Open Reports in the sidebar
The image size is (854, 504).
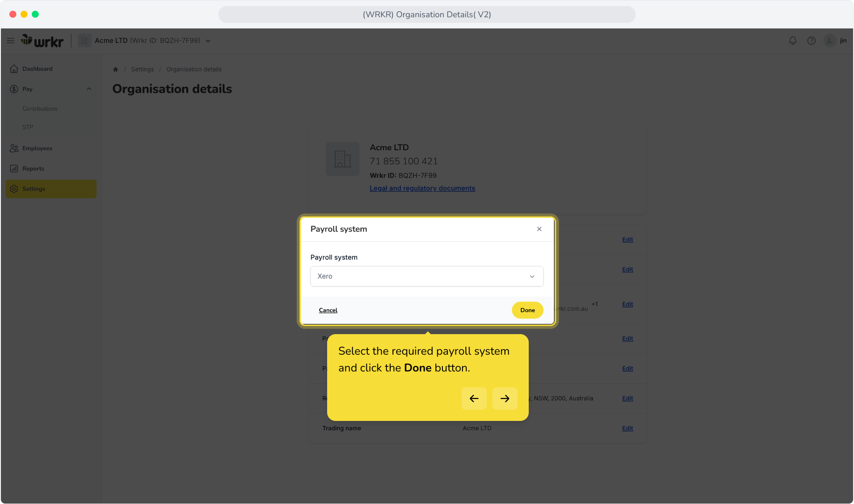click(x=51, y=169)
